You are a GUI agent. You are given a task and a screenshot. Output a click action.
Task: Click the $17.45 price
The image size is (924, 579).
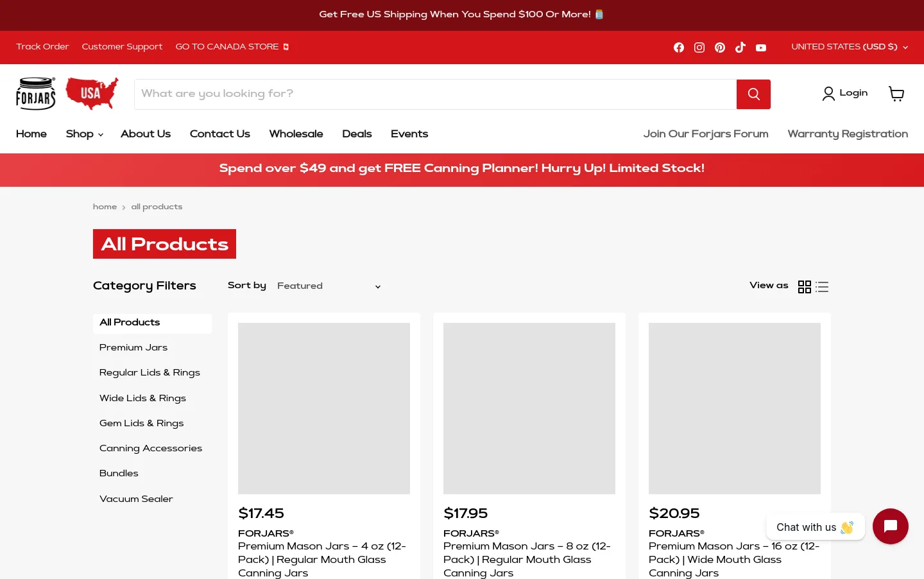(261, 514)
